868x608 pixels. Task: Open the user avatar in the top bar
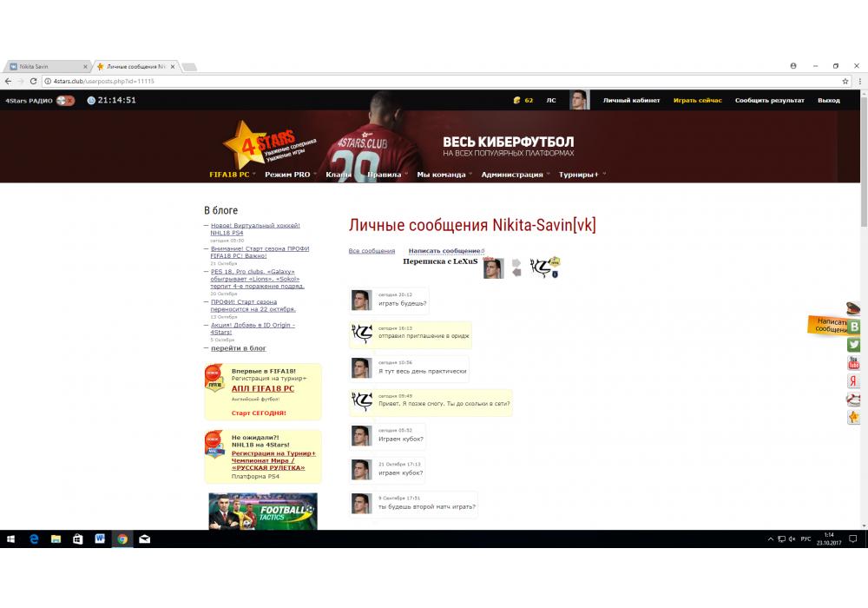(x=579, y=100)
